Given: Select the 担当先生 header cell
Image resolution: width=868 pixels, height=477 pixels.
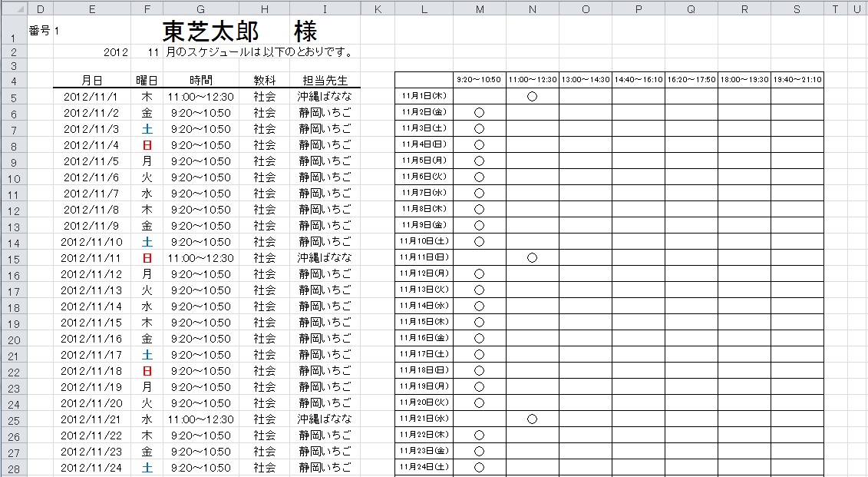Looking at the screenshot, I should (325, 81).
